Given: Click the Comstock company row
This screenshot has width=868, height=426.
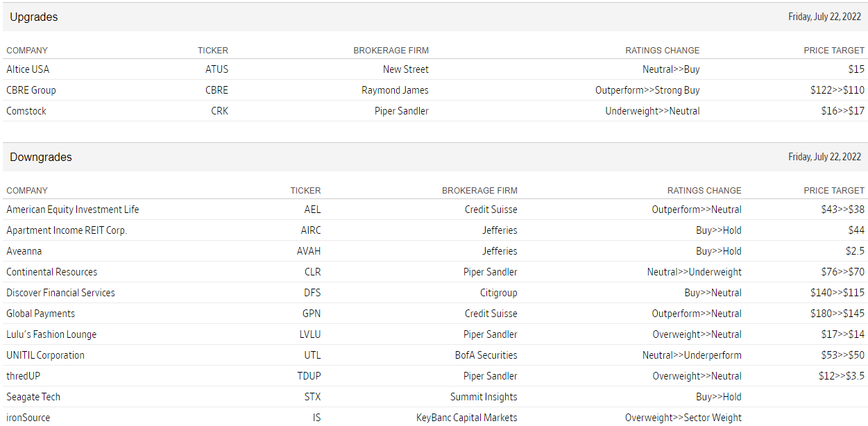Looking at the screenshot, I should 26,111.
